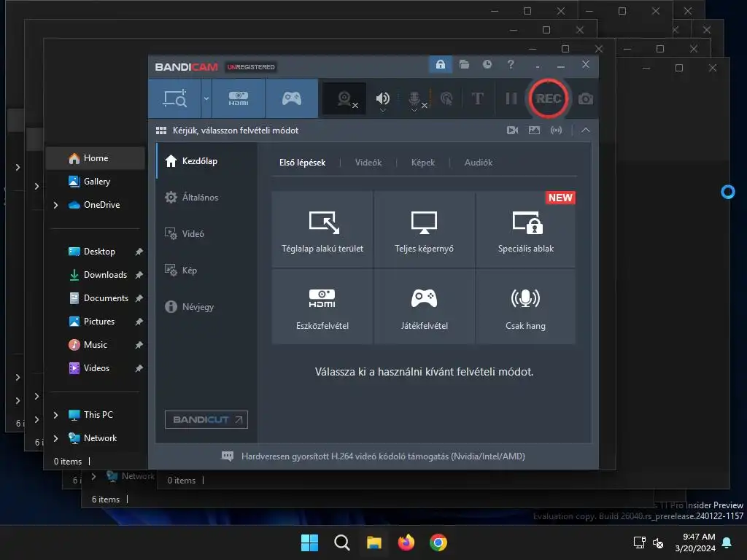Switch to the Audiók tab
Image resolution: width=747 pixels, height=560 pixels.
click(x=479, y=163)
